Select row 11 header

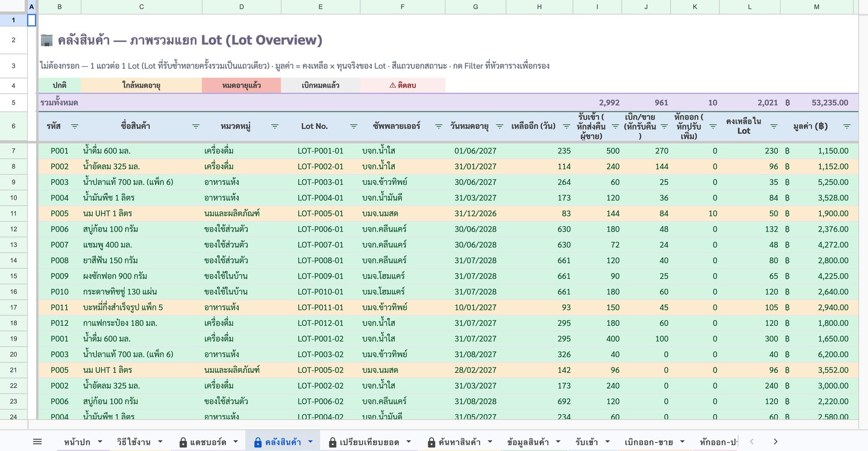[14, 214]
